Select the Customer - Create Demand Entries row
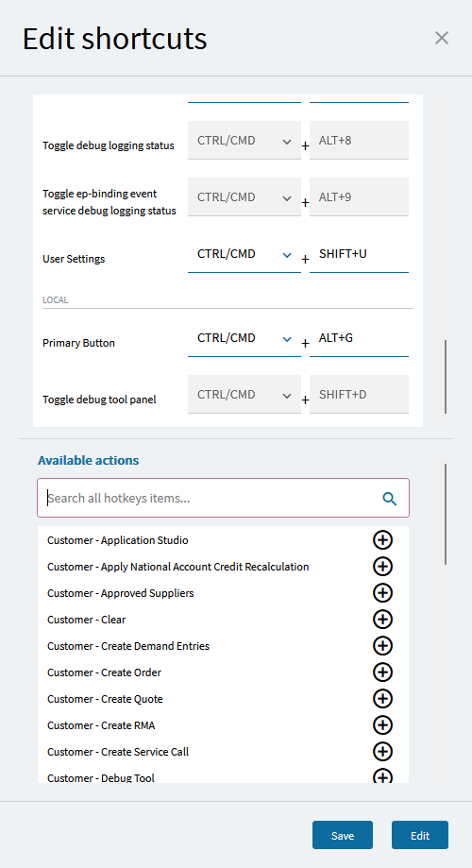Image resolution: width=472 pixels, height=868 pixels. pos(223,646)
